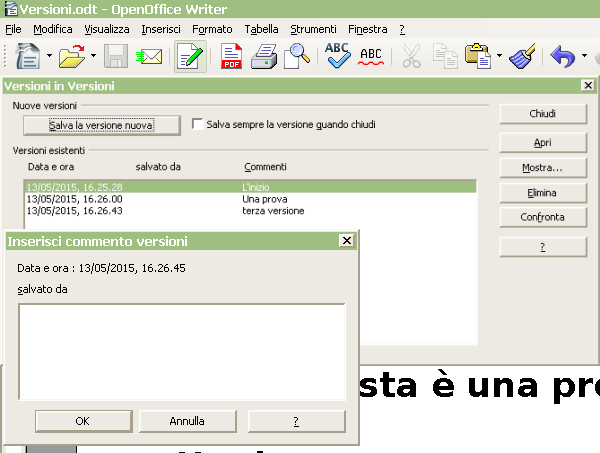The width and height of the screenshot is (600, 453).
Task: Toggle the Edit file mode icon
Action: 190,56
